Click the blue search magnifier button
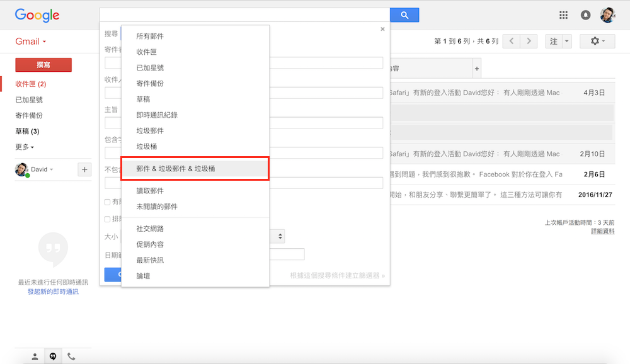 pos(404,15)
